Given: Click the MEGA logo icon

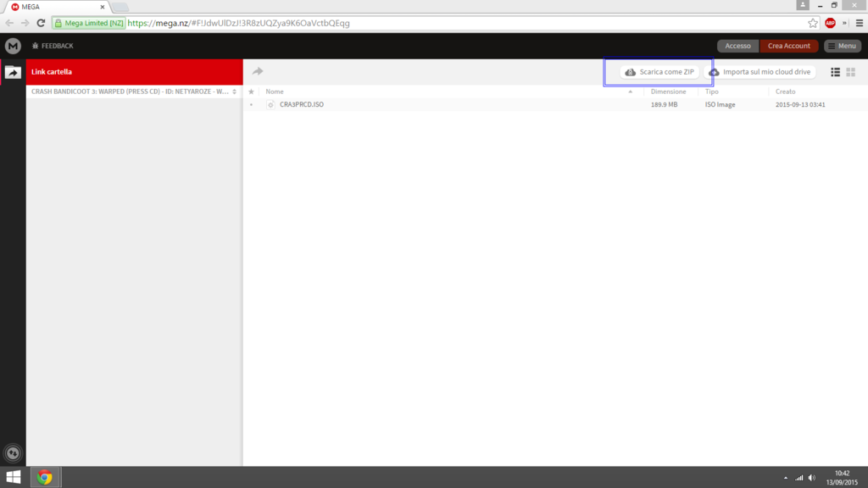Looking at the screenshot, I should click(x=13, y=46).
